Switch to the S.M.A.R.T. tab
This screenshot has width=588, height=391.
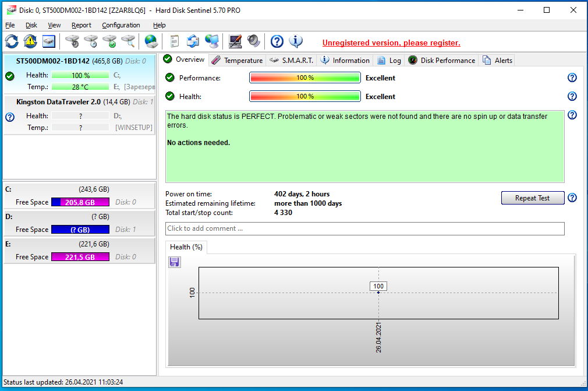pos(292,60)
